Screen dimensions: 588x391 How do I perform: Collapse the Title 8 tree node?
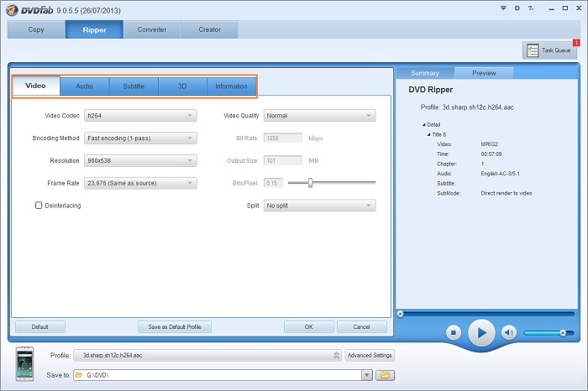tap(428, 134)
